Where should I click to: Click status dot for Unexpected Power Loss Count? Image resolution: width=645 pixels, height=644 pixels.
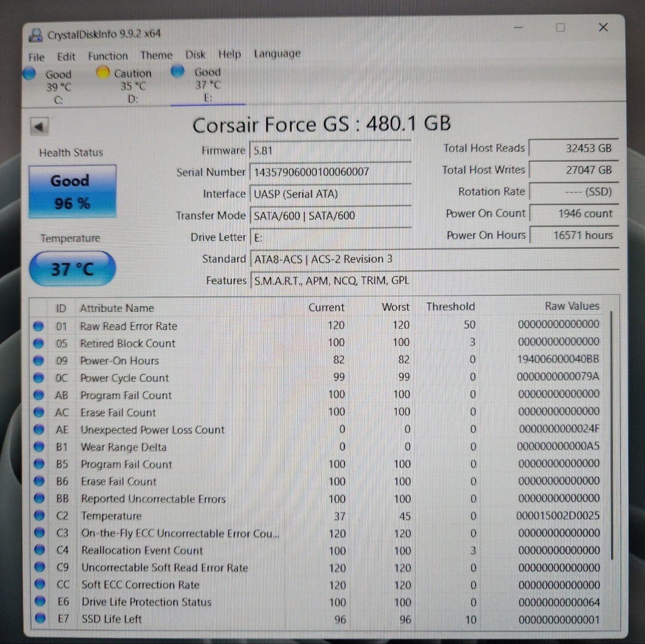tap(39, 430)
